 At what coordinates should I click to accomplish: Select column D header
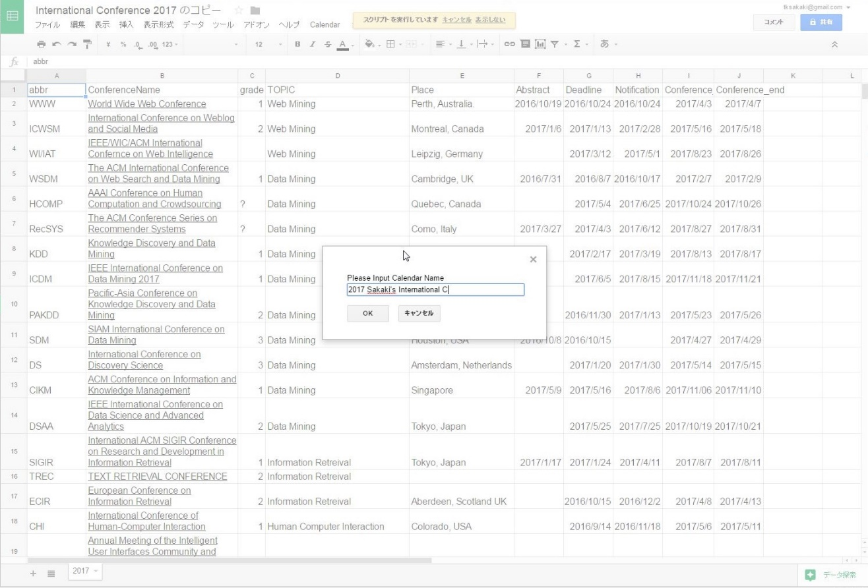[x=337, y=76]
